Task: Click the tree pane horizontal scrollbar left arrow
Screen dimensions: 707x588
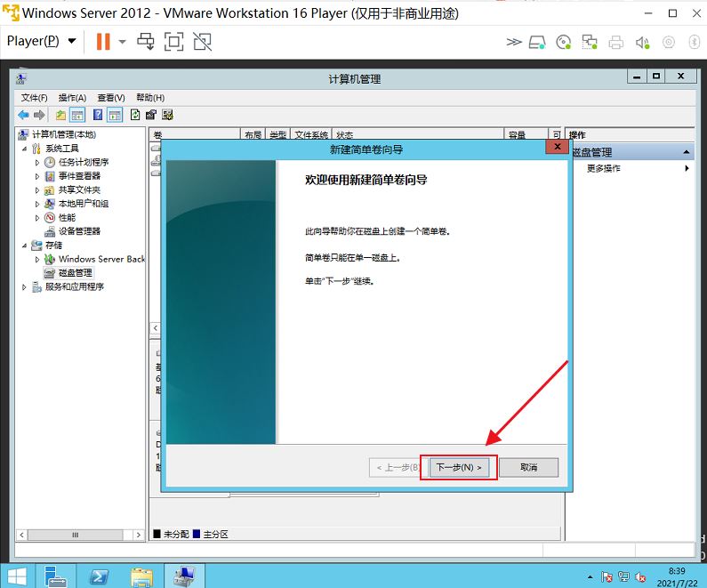Action: point(21,535)
